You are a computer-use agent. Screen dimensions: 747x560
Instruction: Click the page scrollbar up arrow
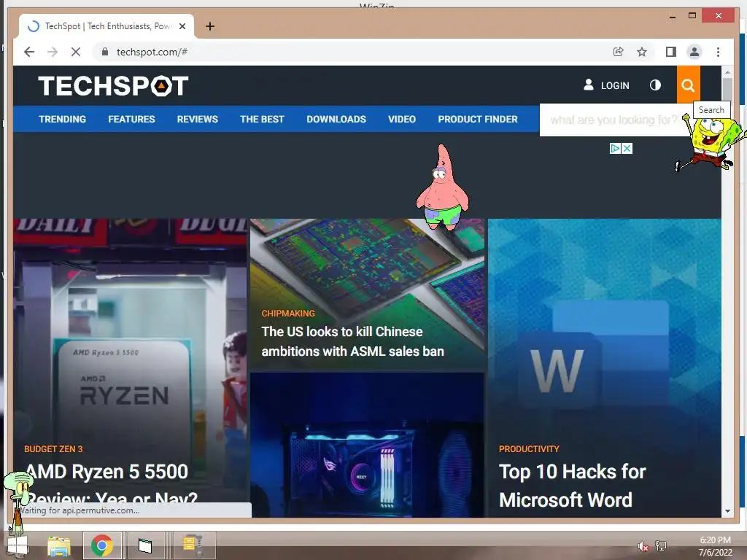tap(727, 72)
